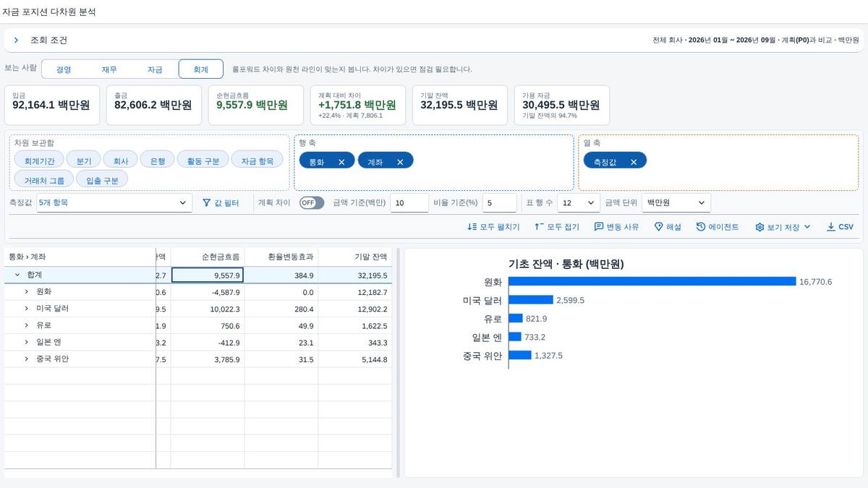
Task: Select the 경영 viewer tab
Action: [64, 69]
